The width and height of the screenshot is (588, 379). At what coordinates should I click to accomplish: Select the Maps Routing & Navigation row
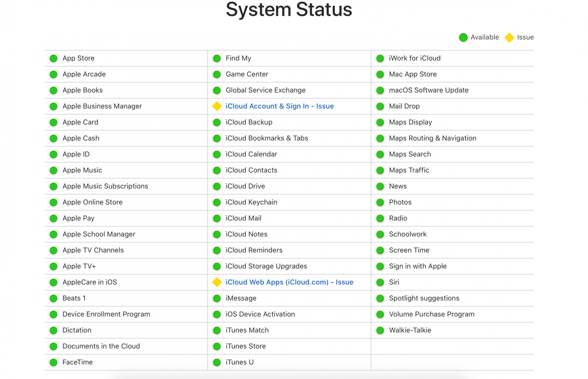coord(432,138)
